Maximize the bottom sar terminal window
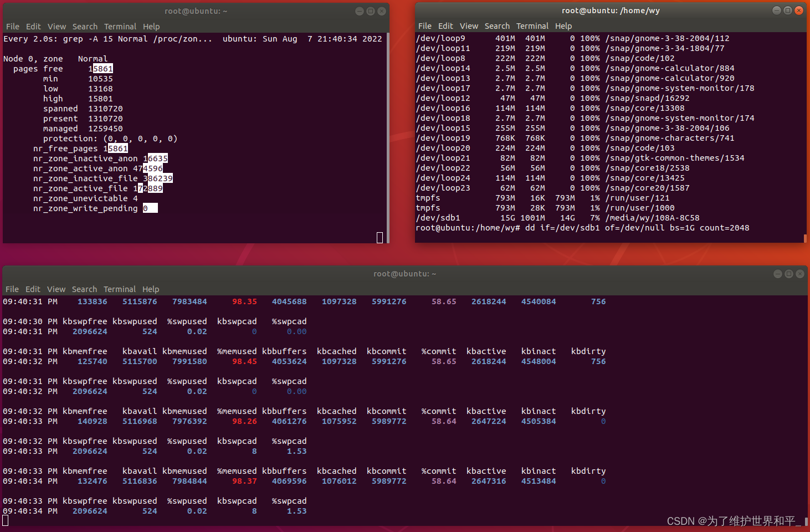This screenshot has width=810, height=532. click(x=789, y=274)
